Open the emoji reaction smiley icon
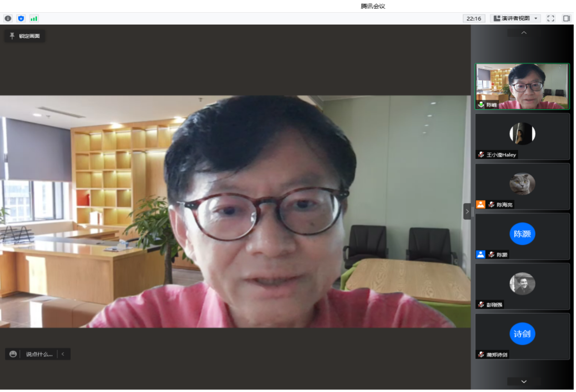 click(13, 354)
